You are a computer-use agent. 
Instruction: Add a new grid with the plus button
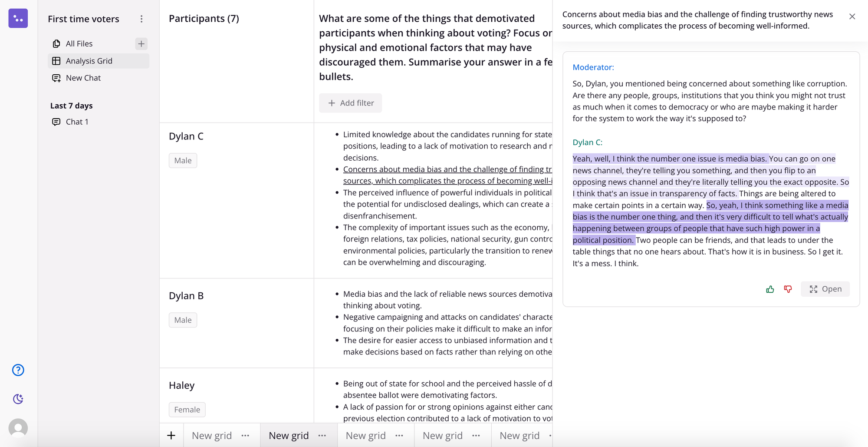point(171,435)
